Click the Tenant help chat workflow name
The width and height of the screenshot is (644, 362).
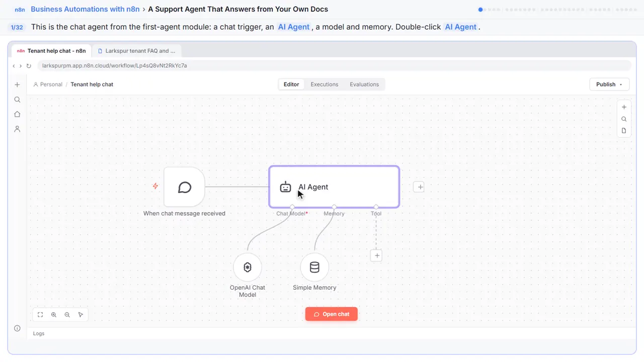[x=92, y=84]
